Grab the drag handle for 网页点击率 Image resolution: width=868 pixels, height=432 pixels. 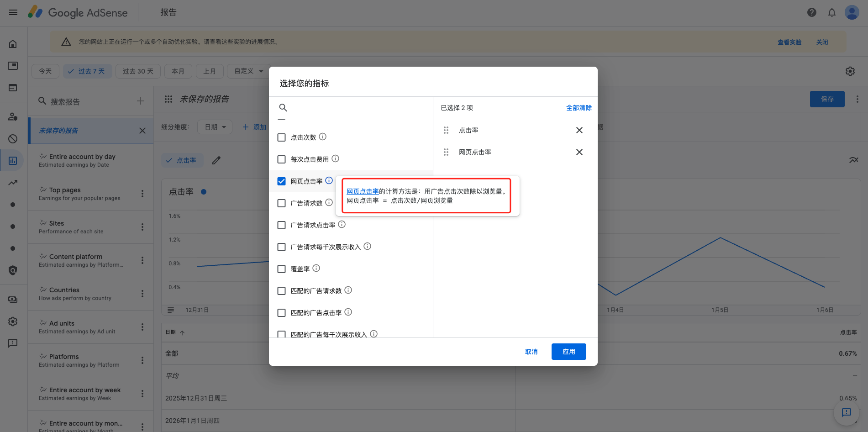coord(446,152)
